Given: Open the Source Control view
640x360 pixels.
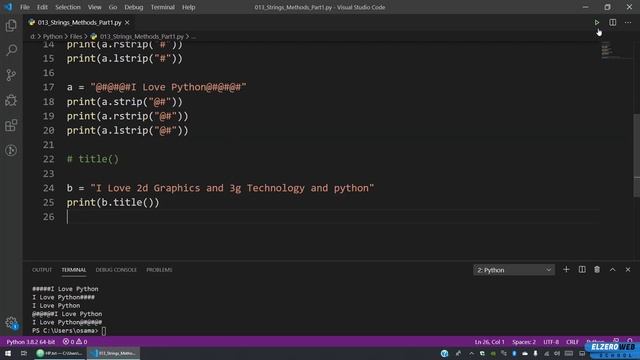Looking at the screenshot, I should [11, 75].
